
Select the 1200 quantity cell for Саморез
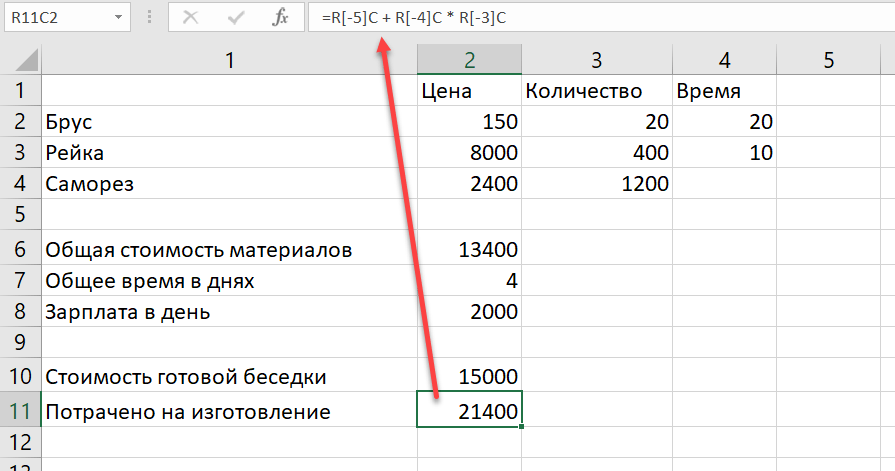pos(596,185)
